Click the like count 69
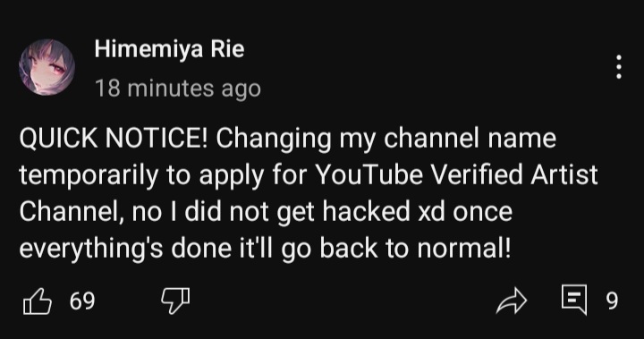 [x=82, y=301]
